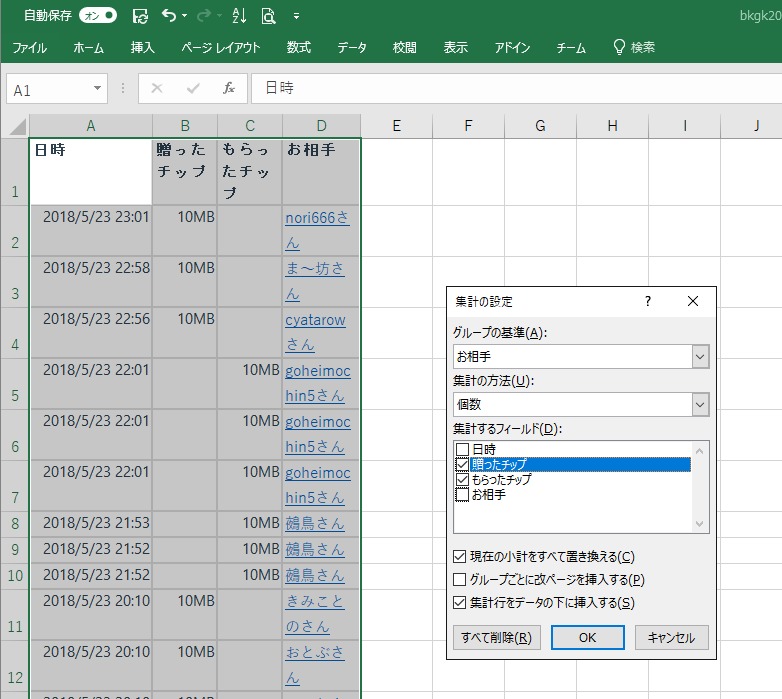Uncheck 現在の小計をすべて置き換える checkbox
The width and height of the screenshot is (782, 699).
(x=460, y=557)
